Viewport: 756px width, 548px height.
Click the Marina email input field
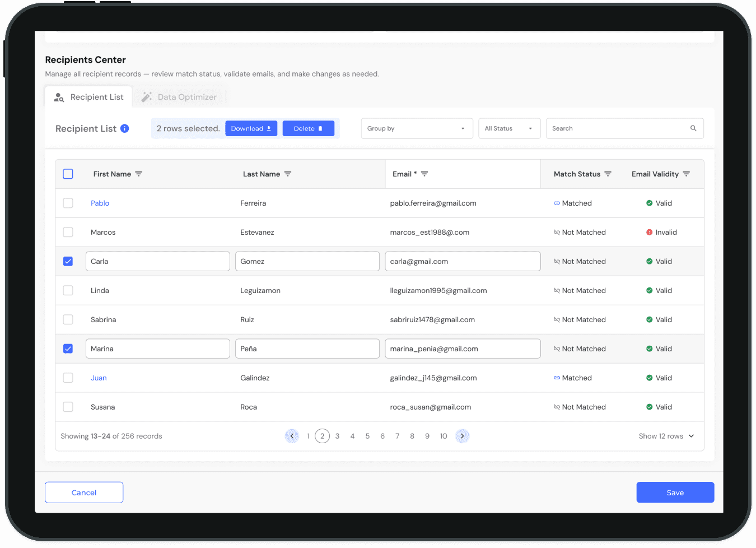(x=463, y=349)
